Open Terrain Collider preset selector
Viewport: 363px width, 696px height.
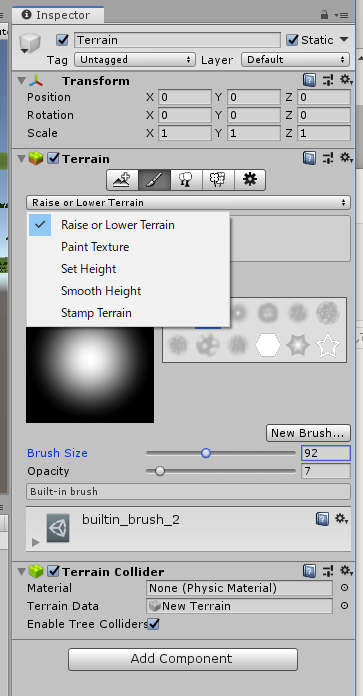[328, 571]
